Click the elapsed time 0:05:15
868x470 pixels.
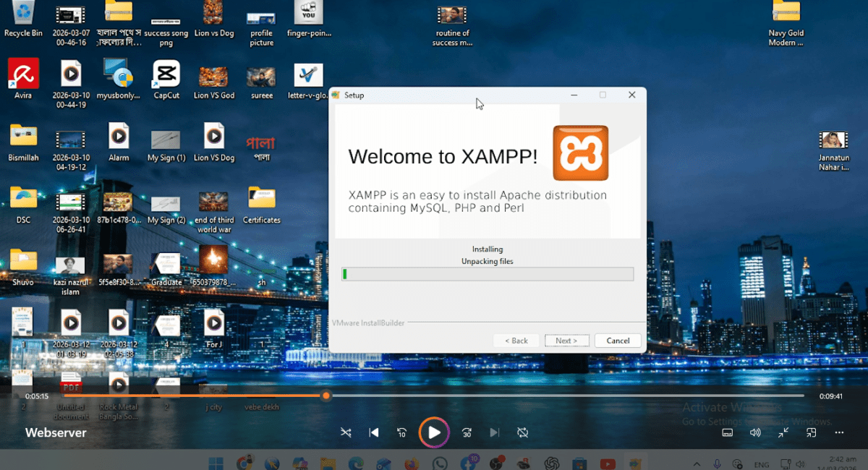[37, 396]
